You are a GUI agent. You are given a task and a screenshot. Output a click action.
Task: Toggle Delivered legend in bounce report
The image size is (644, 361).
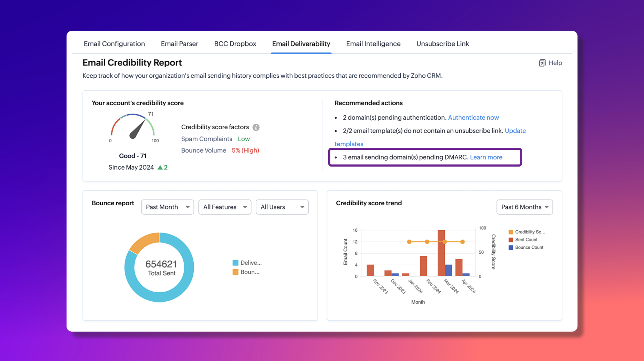(247, 263)
